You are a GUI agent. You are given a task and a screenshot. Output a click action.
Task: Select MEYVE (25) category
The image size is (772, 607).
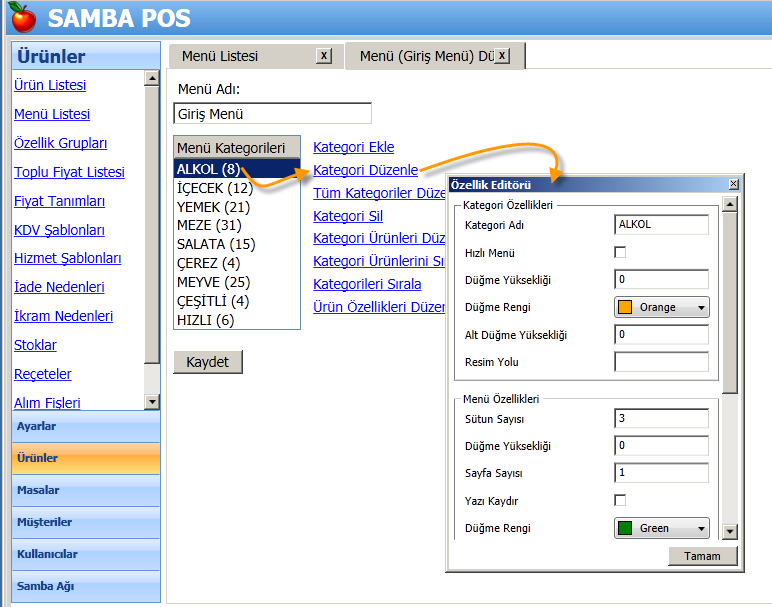pos(237,282)
